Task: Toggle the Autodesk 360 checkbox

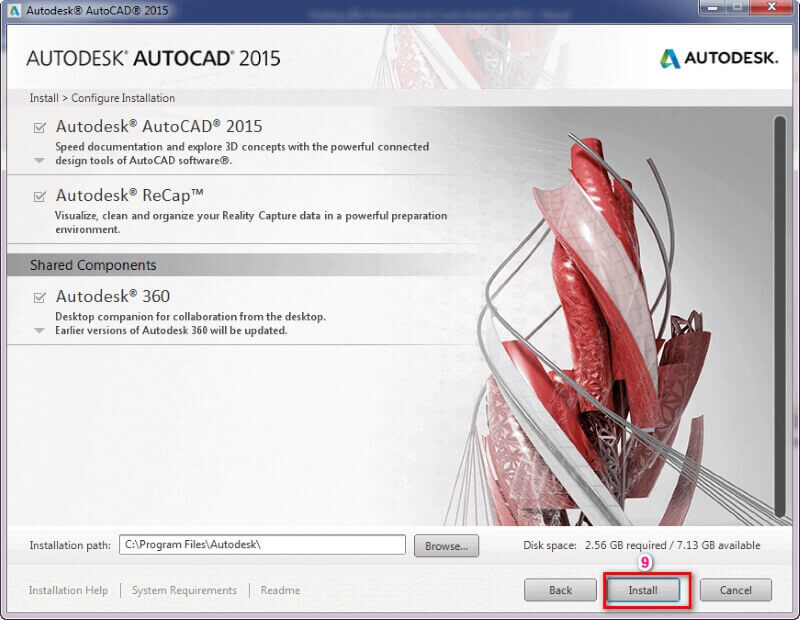Action: 40,297
